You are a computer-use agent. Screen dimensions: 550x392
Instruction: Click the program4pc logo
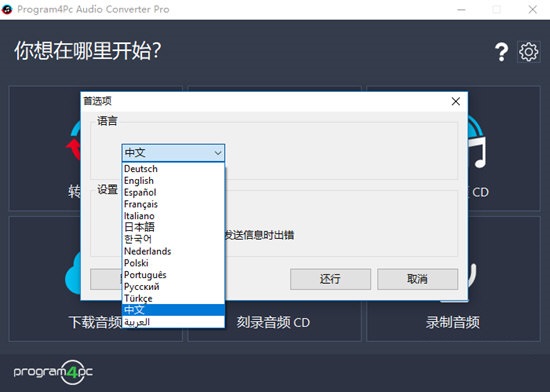[53, 372]
